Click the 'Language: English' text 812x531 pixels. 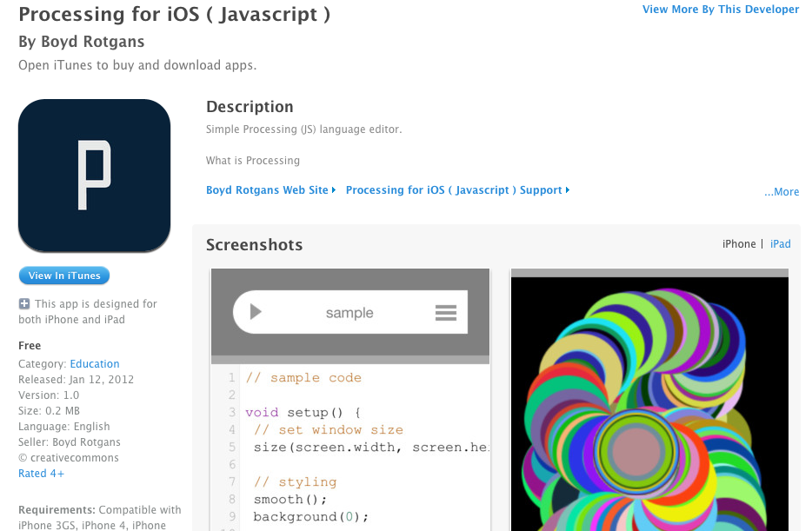pos(64,427)
